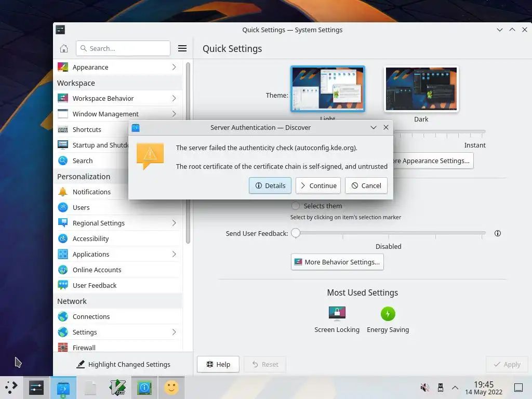The height and width of the screenshot is (399, 532).
Task: Click the Firewall brick icon
Action: pyautogui.click(x=63, y=348)
